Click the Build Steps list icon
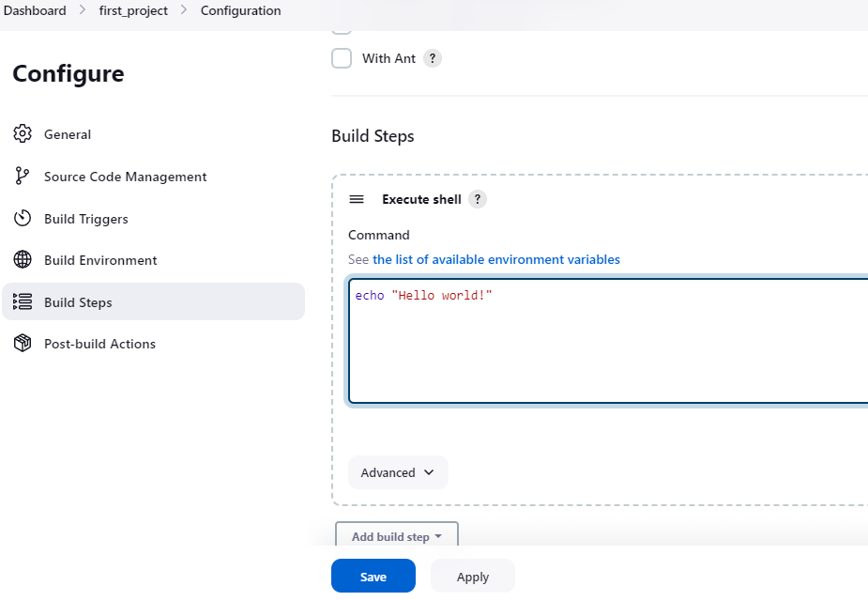The height and width of the screenshot is (601, 868). (x=23, y=302)
